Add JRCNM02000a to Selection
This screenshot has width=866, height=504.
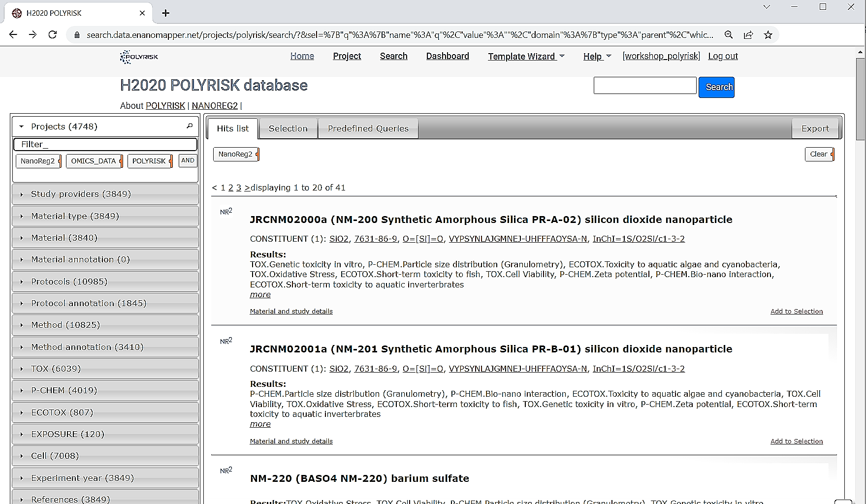click(796, 311)
